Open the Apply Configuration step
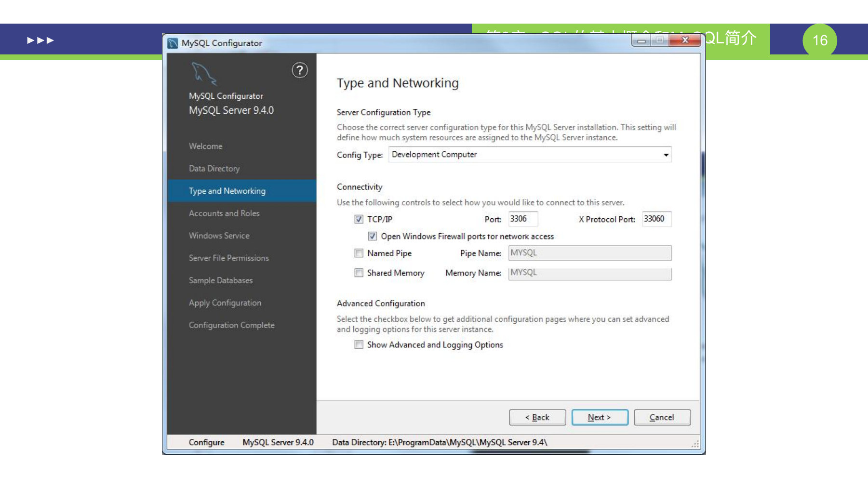Screen dimensions: 868x488 (225, 303)
